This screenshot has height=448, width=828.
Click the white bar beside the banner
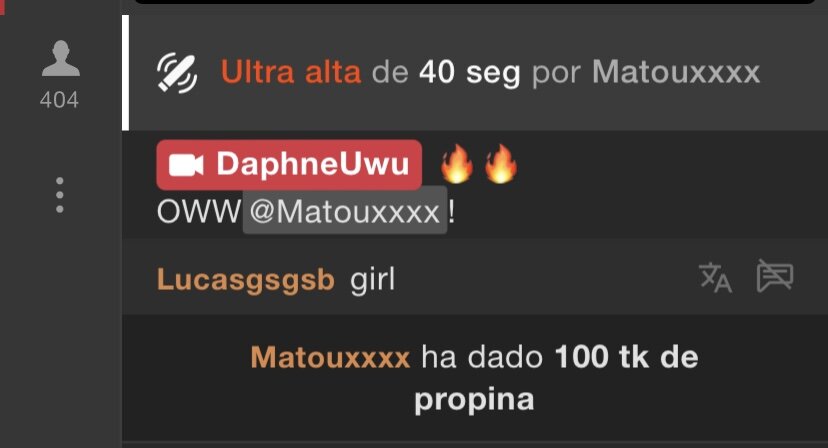[x=125, y=72]
